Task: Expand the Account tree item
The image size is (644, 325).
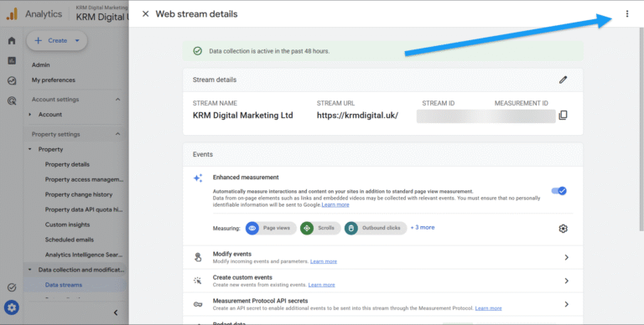Action: [x=29, y=115]
